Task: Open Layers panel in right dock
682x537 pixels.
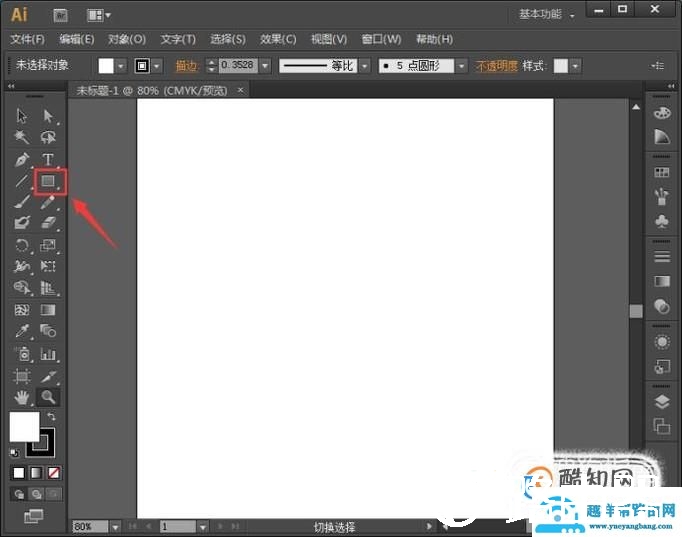Action: click(x=662, y=402)
